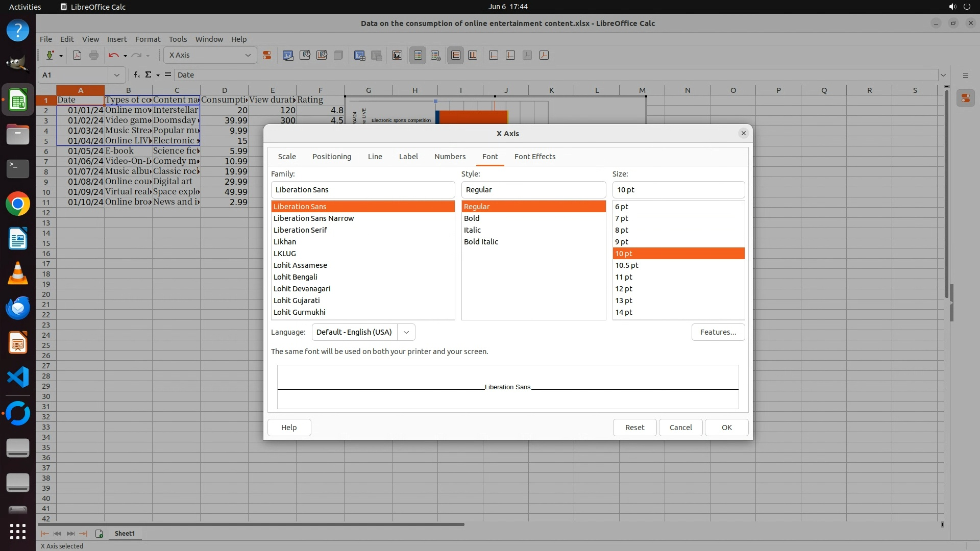This screenshot has width=980, height=551.
Task: Click the Format Selection icon beside X Axis box
Action: point(267,55)
